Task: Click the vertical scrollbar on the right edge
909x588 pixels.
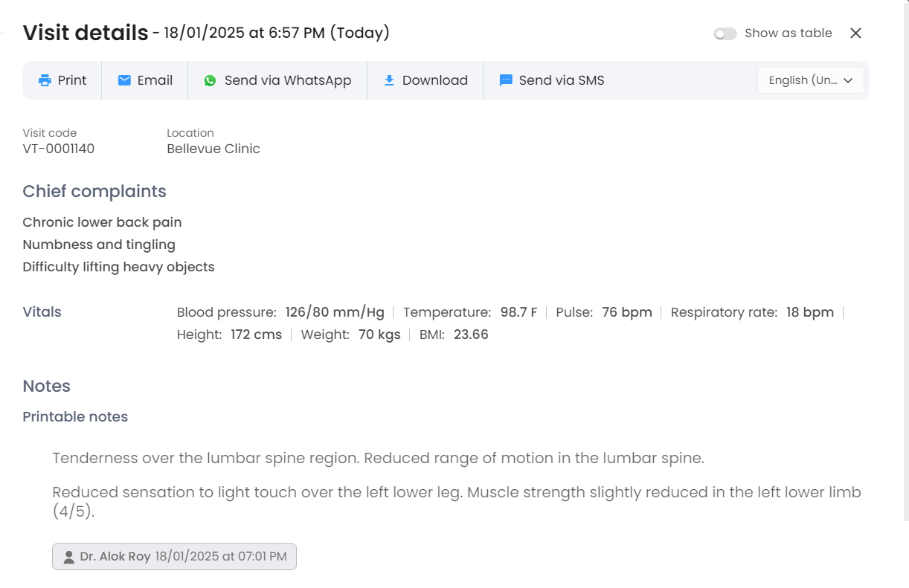Action: [906, 260]
